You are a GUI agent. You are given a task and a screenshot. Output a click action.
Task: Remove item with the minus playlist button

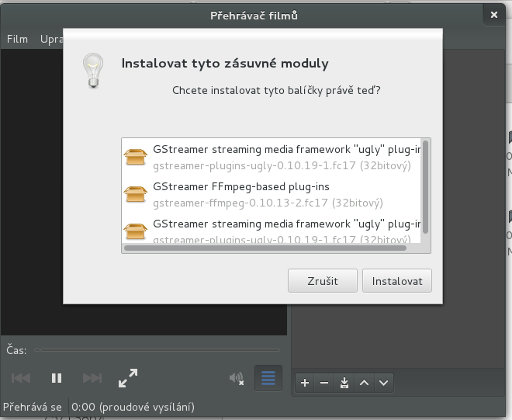coord(324,383)
